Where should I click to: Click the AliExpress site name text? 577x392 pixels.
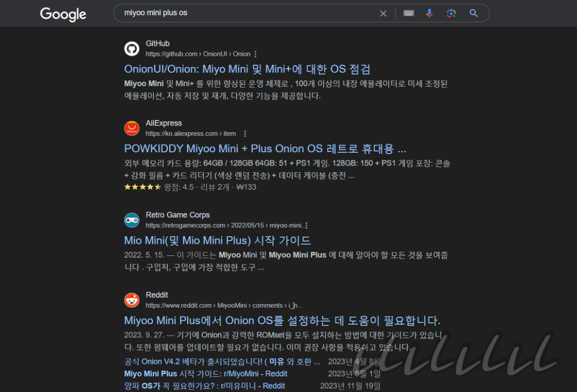pyautogui.click(x=164, y=123)
